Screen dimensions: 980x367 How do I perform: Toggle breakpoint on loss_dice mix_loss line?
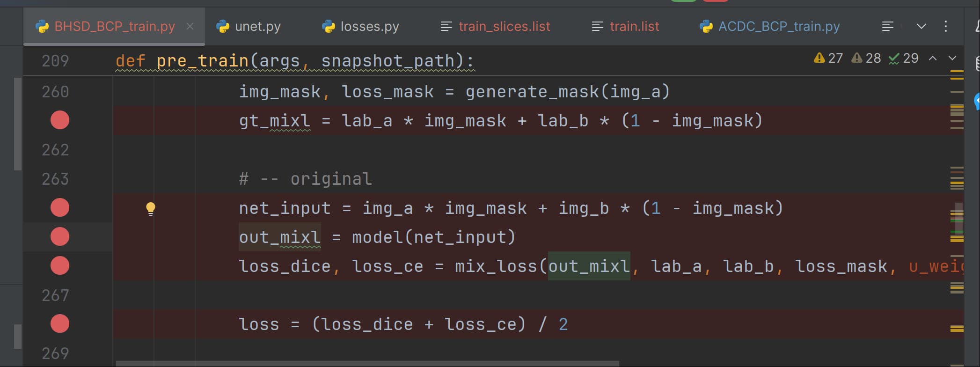[59, 265]
